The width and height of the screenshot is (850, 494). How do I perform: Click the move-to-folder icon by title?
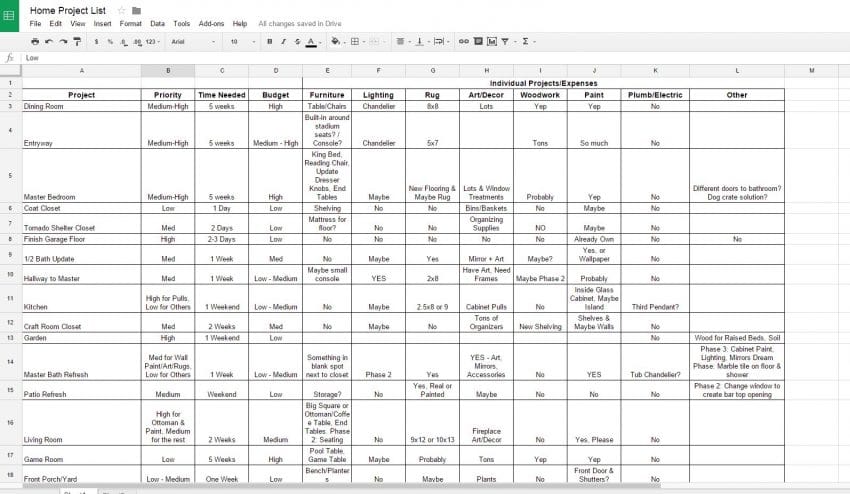coord(137,10)
